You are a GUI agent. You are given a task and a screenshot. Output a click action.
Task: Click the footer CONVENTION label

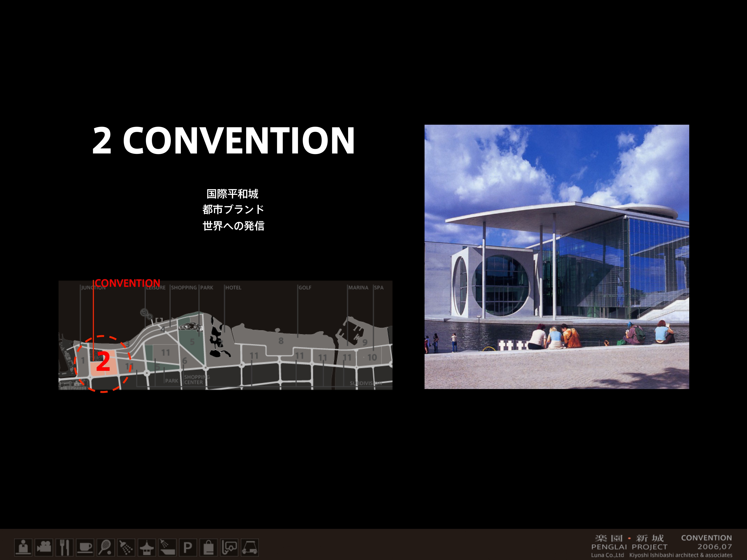[x=706, y=538]
